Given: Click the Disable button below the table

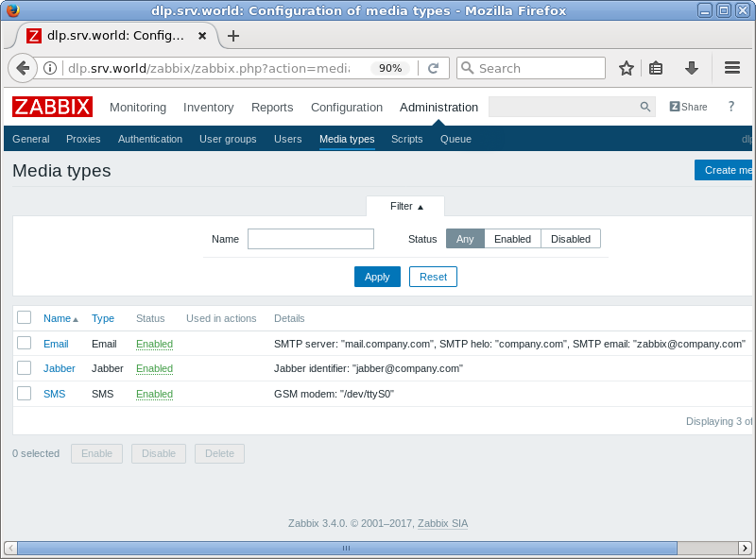Looking at the screenshot, I should [159, 453].
